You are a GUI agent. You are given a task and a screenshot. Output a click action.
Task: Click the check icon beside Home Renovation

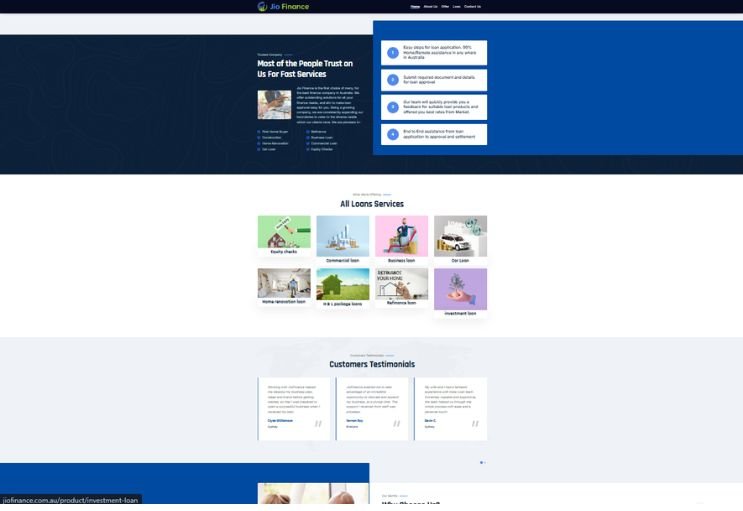click(x=259, y=143)
